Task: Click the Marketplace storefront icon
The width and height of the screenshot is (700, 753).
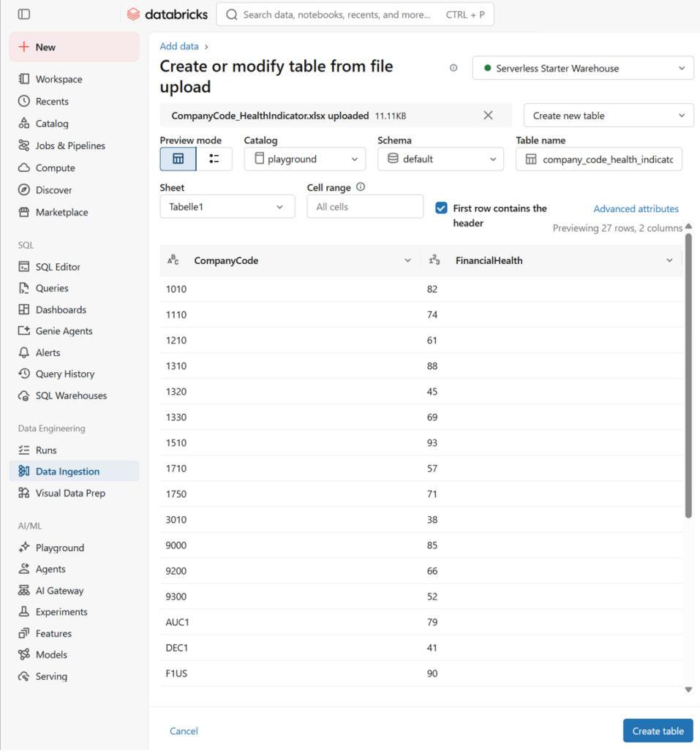Action: pyautogui.click(x=24, y=212)
